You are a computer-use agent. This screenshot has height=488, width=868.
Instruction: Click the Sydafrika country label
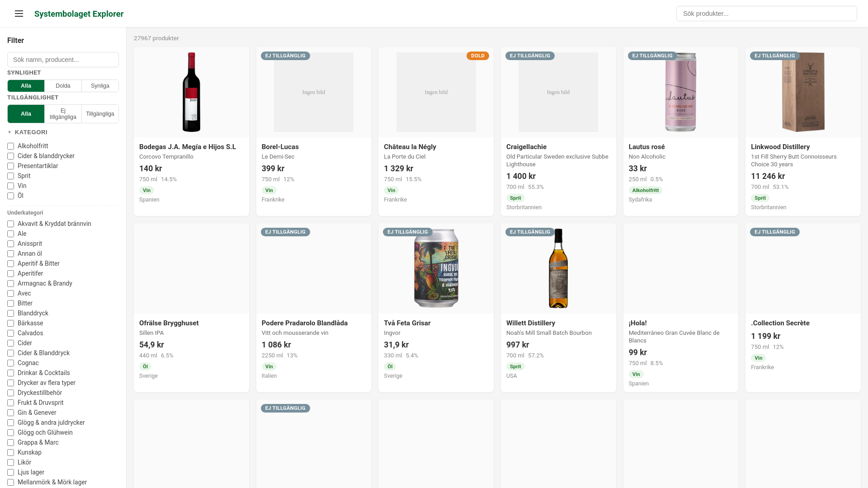tap(640, 200)
